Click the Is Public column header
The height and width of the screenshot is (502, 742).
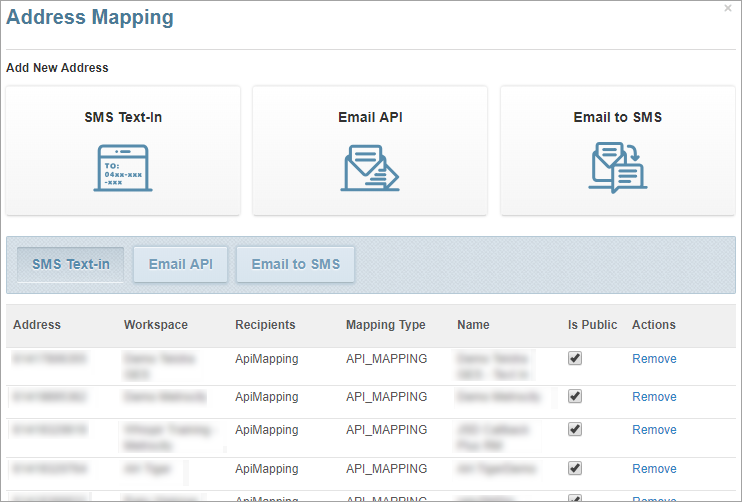[x=592, y=325]
